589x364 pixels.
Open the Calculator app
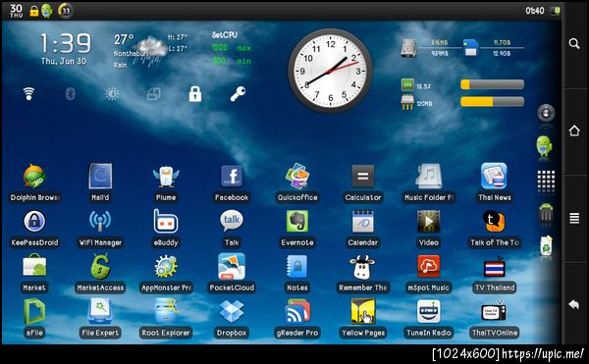point(363,176)
